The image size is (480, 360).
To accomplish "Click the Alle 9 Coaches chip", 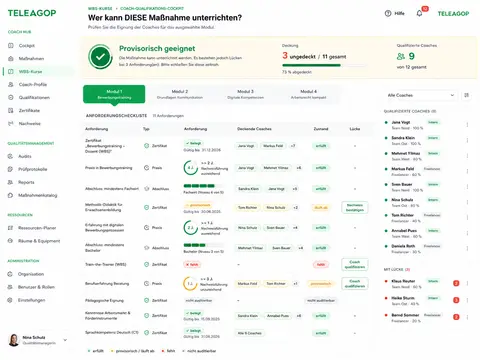I will 250,333.
